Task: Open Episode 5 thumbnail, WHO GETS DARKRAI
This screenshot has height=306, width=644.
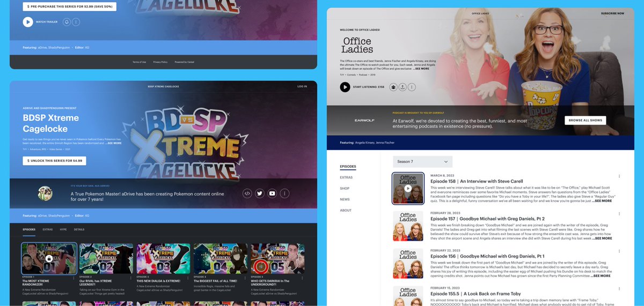Action: (x=277, y=258)
